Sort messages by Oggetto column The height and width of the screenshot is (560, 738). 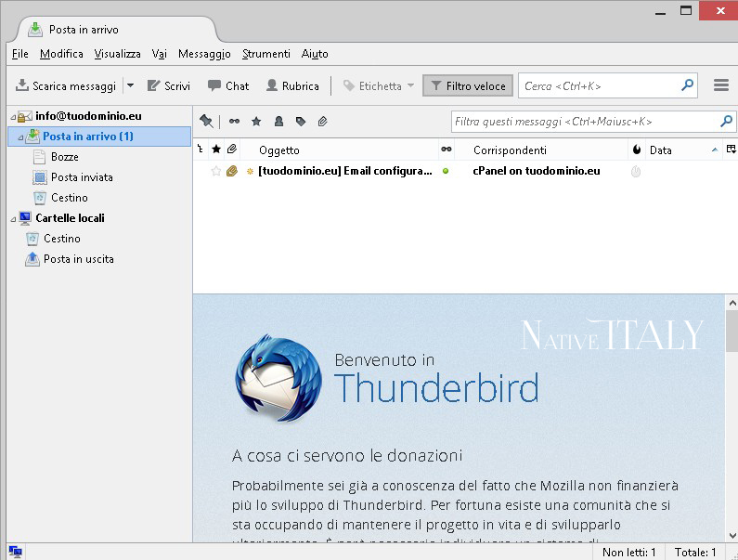[340, 150]
